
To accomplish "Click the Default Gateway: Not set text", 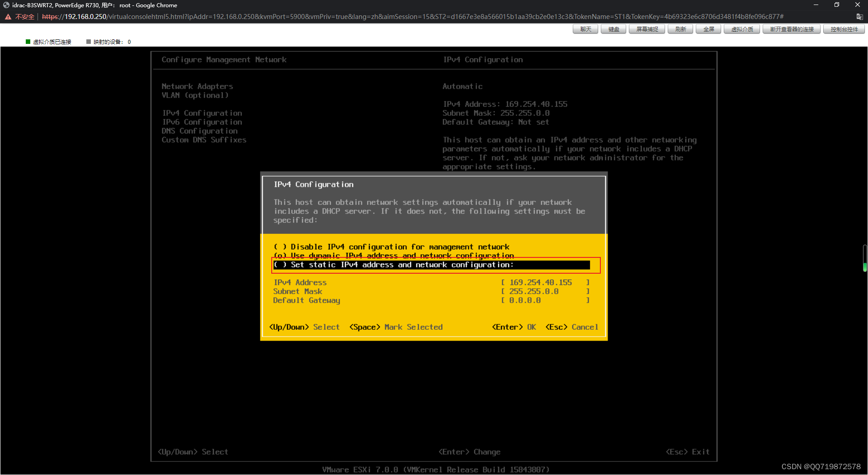I will (496, 122).
